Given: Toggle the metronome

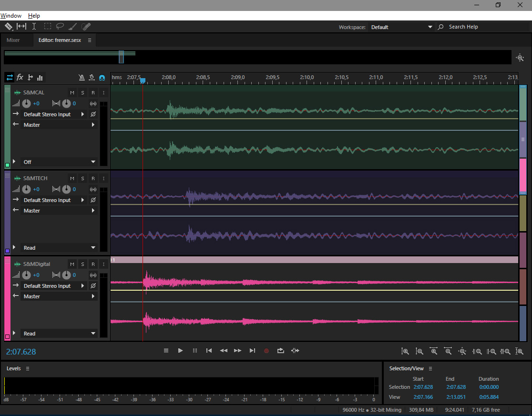Looking at the screenshot, I should tap(82, 78).
